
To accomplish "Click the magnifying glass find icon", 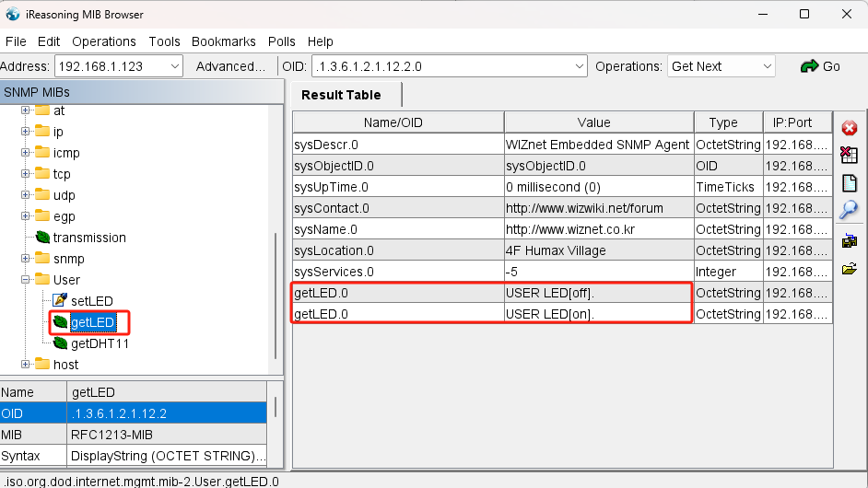I will 850,210.
